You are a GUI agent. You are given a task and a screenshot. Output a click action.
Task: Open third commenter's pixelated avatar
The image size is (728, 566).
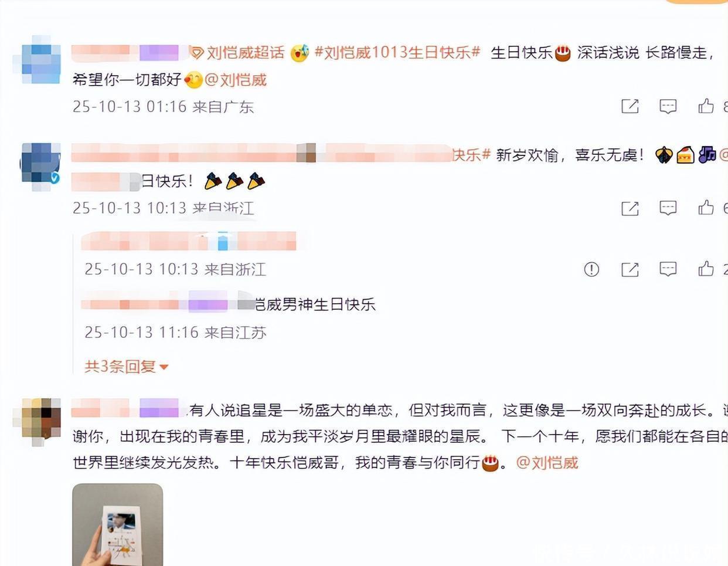41,418
